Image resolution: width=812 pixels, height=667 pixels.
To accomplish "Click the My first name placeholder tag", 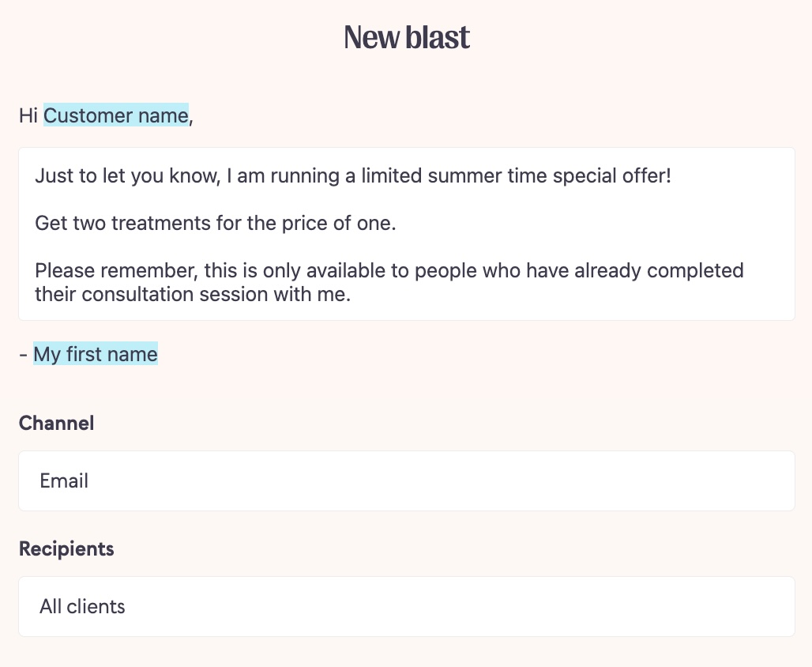I will click(x=96, y=354).
